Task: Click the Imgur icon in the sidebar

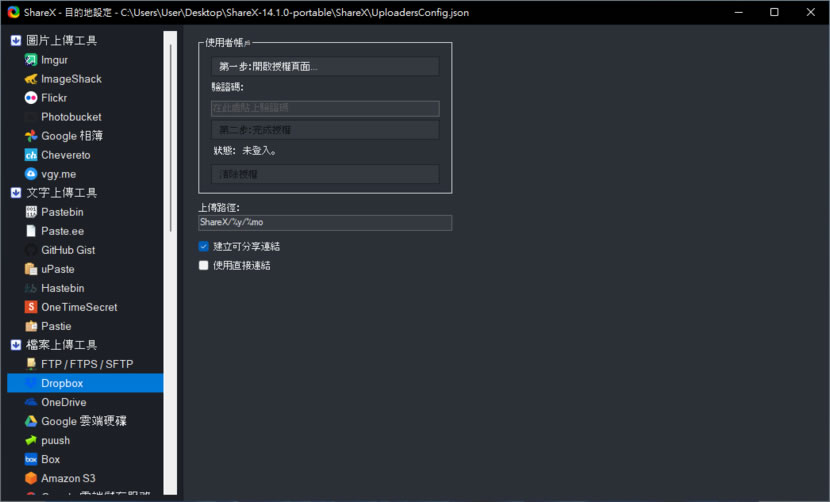Action: pyautogui.click(x=31, y=60)
